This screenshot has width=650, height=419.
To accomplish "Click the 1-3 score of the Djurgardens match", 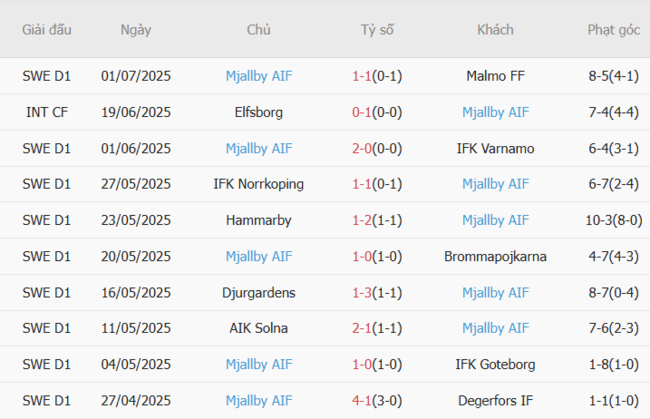I will tap(362, 292).
